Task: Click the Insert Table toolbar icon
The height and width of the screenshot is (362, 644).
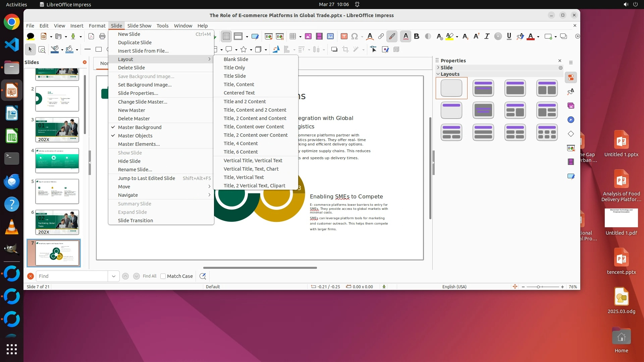Action: coord(292,37)
